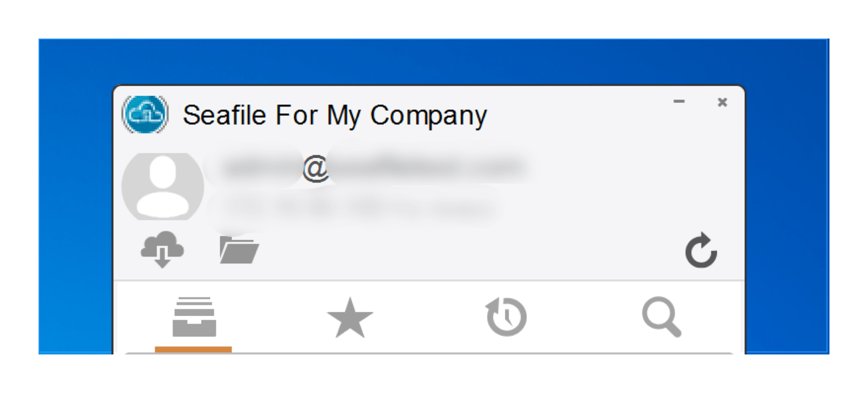The width and height of the screenshot is (868, 393).
Task: Click the user avatar picture
Action: (x=163, y=186)
